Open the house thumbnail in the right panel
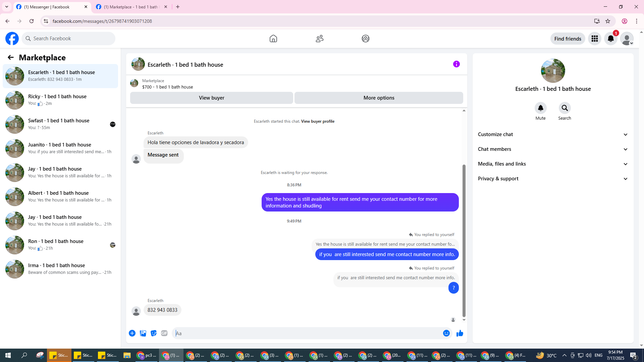 click(553, 71)
